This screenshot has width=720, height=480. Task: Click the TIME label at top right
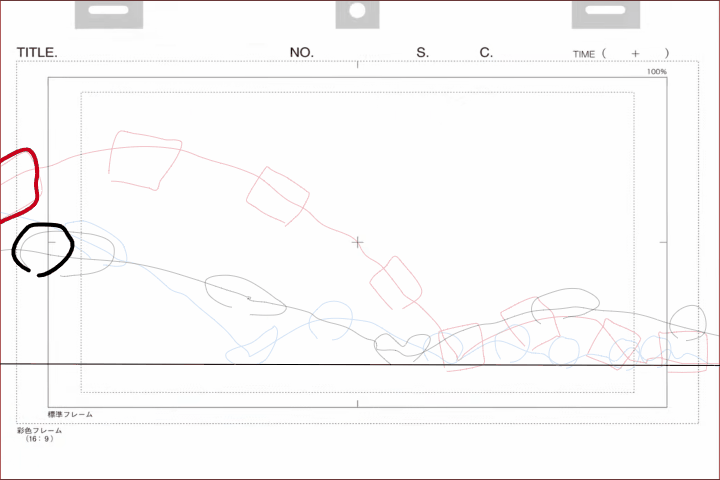pyautogui.click(x=583, y=54)
